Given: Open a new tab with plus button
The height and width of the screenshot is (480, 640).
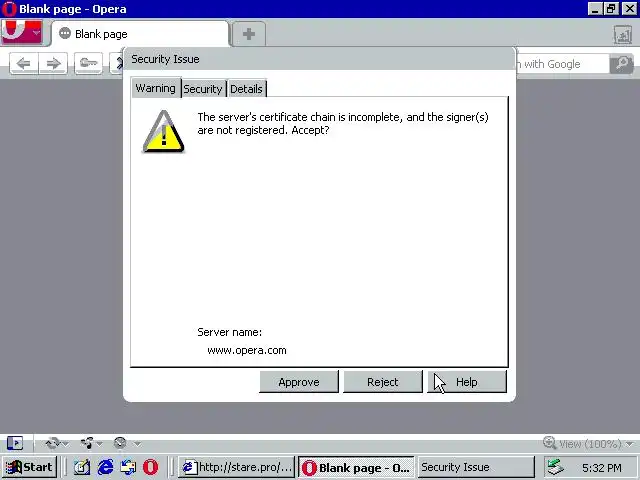Looking at the screenshot, I should pos(249,34).
